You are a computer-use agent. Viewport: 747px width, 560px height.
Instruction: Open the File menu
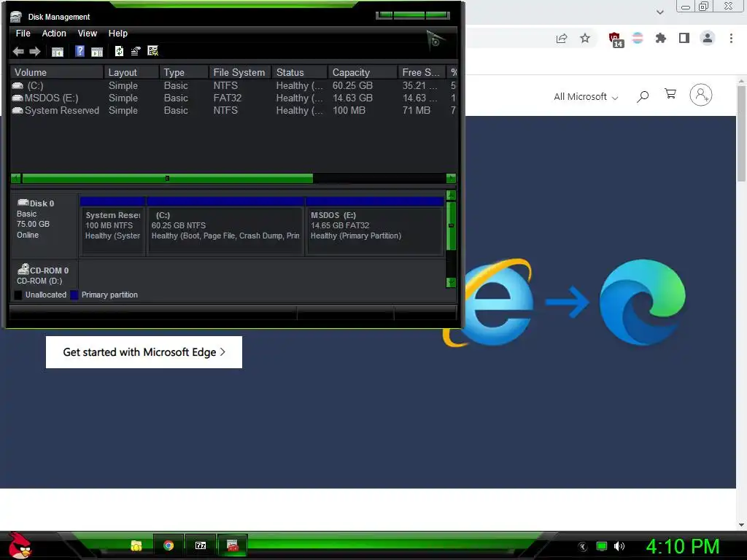click(x=23, y=34)
